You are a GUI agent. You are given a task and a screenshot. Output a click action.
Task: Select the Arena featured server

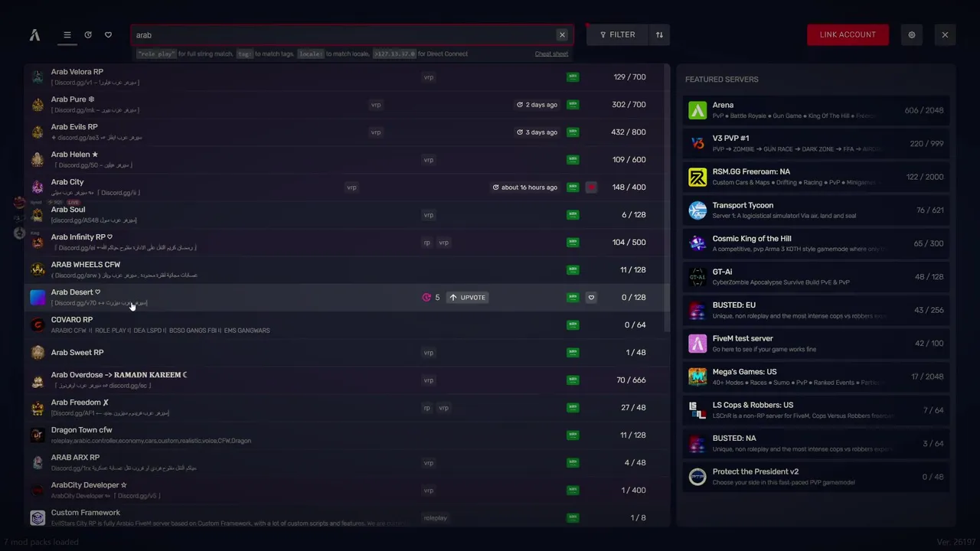(x=815, y=110)
